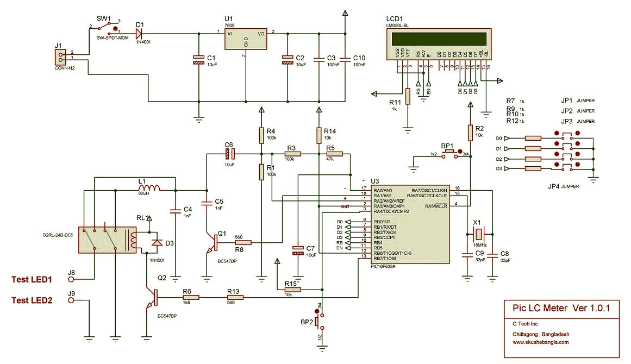Click the Pic LC Meter title text
The image size is (631, 364).
tap(561, 308)
